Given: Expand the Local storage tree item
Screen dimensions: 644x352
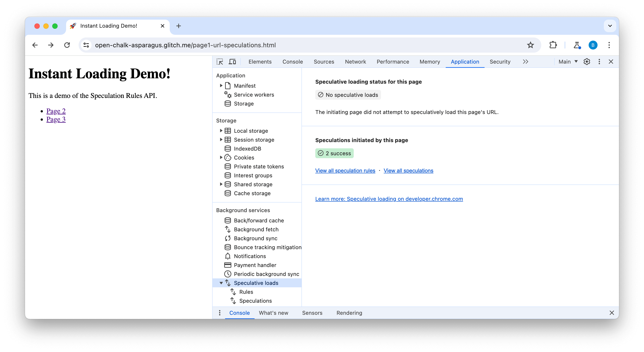Looking at the screenshot, I should pos(221,130).
